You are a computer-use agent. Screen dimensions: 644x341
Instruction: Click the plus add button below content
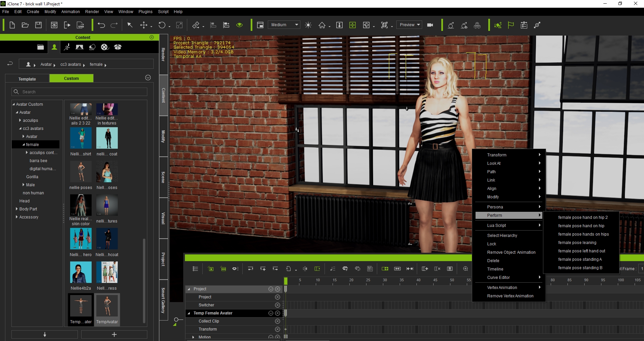pyautogui.click(x=114, y=335)
